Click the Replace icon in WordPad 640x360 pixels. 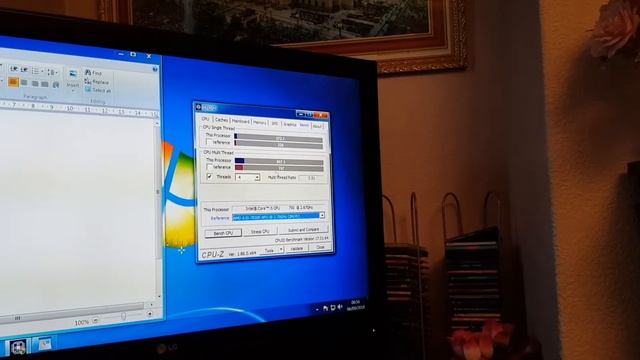point(87,81)
